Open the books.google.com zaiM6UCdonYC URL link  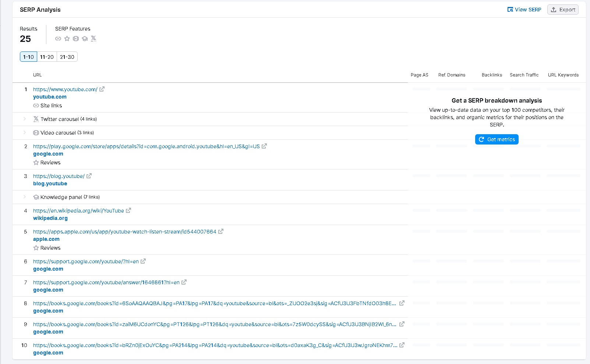(x=215, y=324)
